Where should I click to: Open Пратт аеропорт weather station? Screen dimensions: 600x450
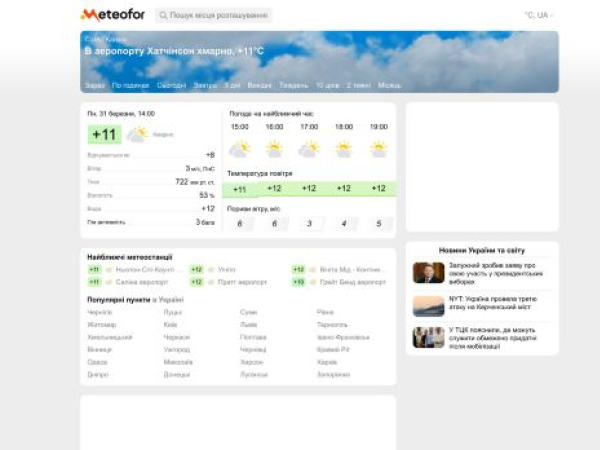point(242,282)
